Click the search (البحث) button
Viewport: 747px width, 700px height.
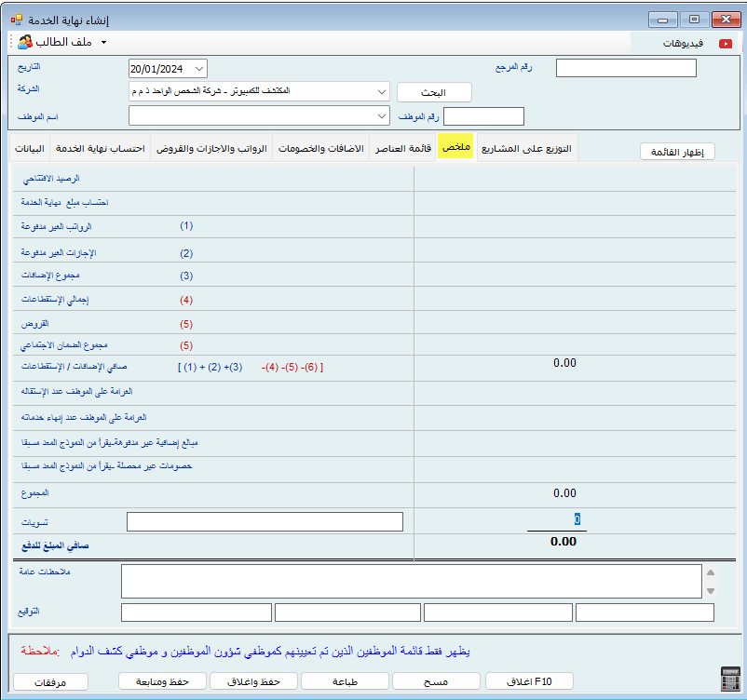[434, 92]
